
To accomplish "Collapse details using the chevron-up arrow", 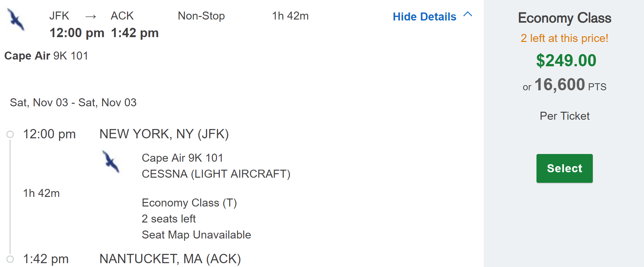I will (x=468, y=14).
